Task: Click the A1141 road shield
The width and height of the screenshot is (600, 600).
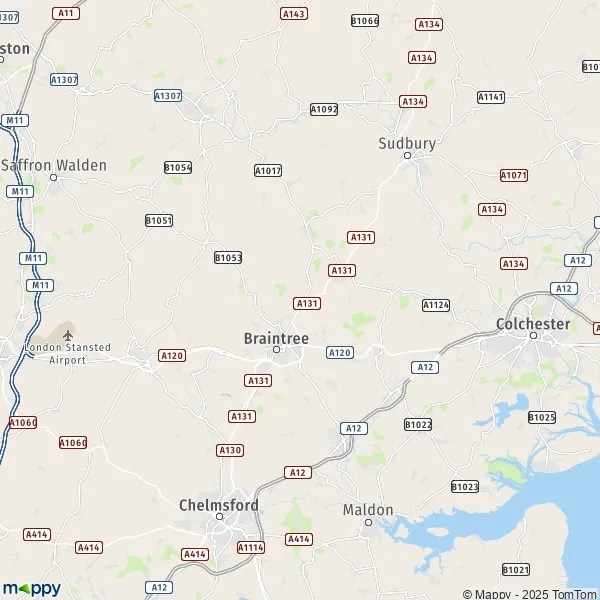Action: pos(491,97)
